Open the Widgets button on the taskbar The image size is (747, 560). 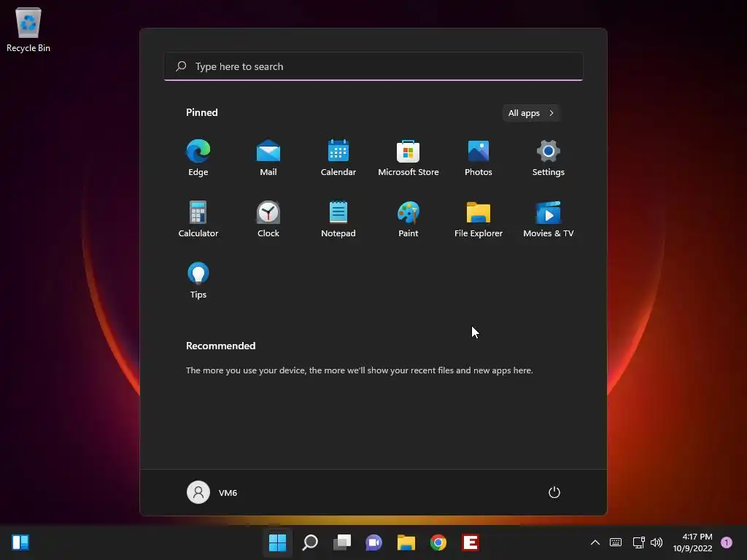click(20, 542)
